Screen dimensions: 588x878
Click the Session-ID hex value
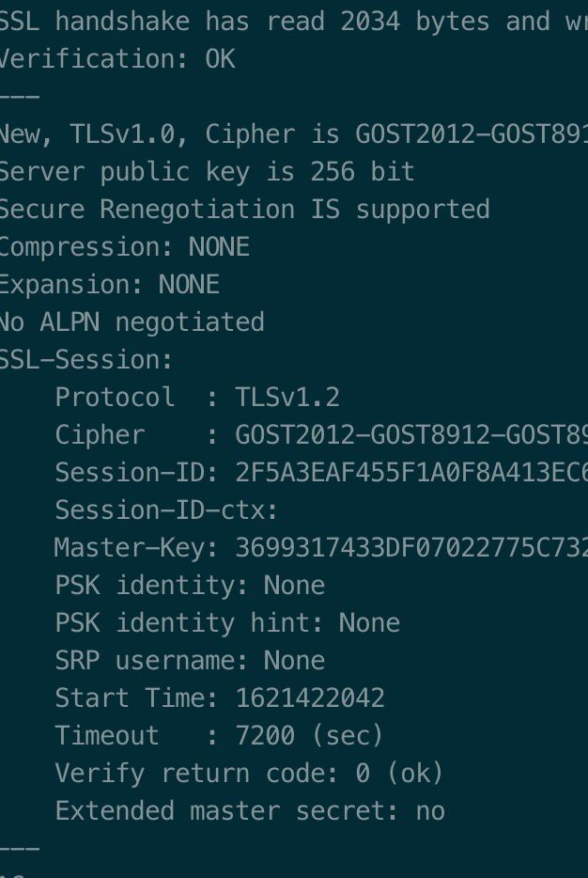410,473
